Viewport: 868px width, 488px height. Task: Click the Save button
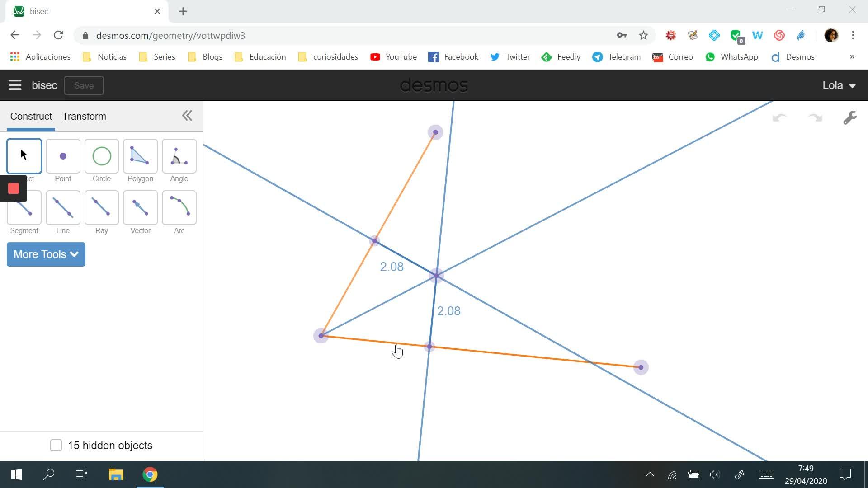click(84, 85)
